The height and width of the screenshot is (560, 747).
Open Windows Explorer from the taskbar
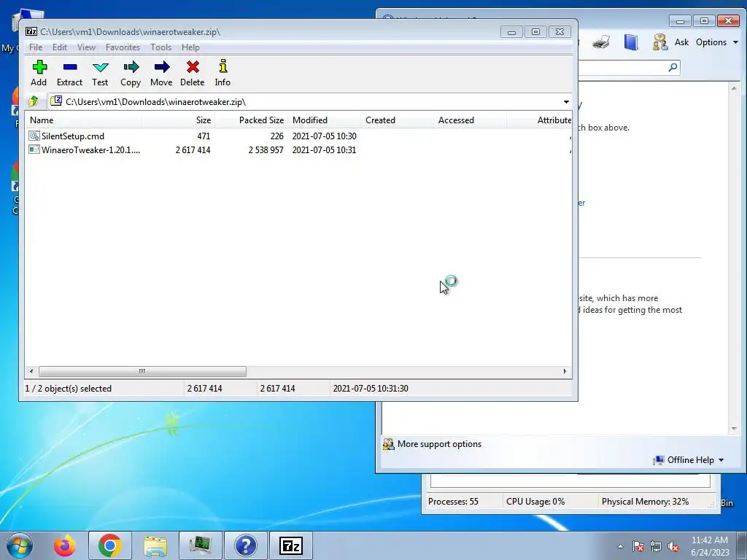point(155,545)
